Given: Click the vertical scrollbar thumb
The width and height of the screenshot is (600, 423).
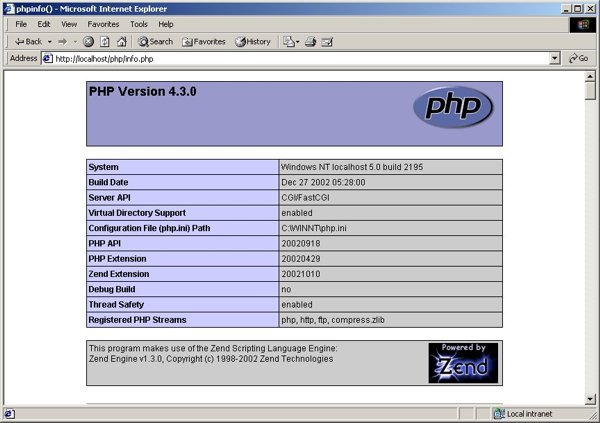Looking at the screenshot, I should pyautogui.click(x=590, y=91).
